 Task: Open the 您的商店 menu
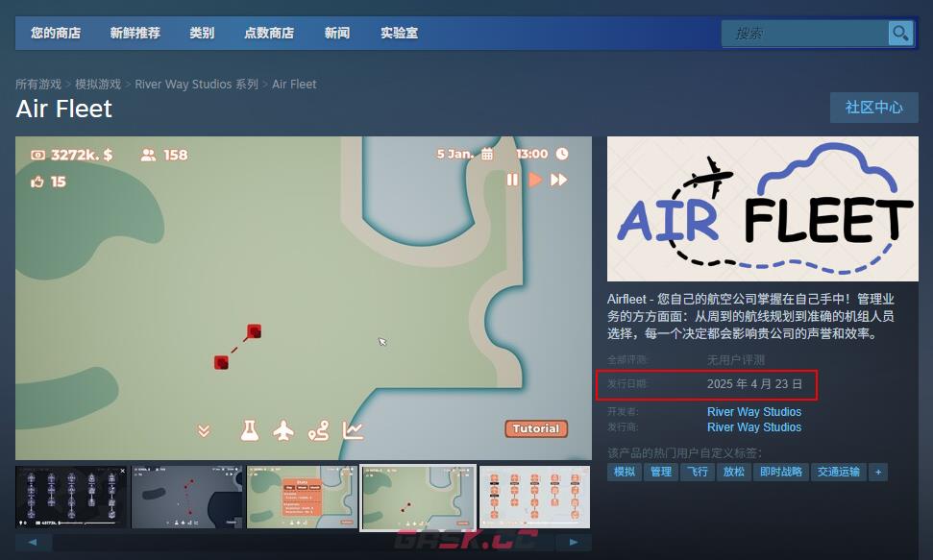56,34
